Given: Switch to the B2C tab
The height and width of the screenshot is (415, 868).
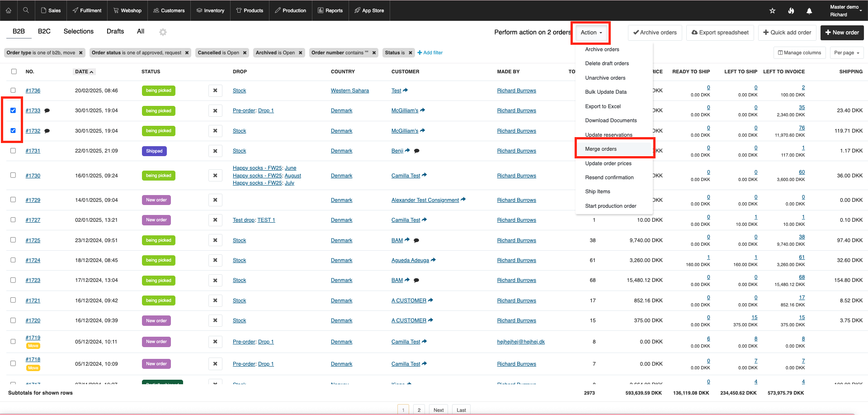Looking at the screenshot, I should [44, 31].
